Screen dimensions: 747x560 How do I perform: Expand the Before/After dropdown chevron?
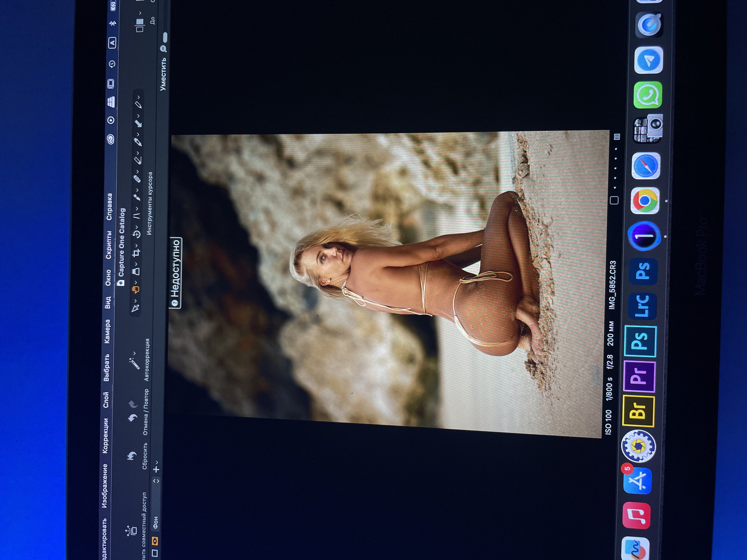pyautogui.click(x=140, y=13)
